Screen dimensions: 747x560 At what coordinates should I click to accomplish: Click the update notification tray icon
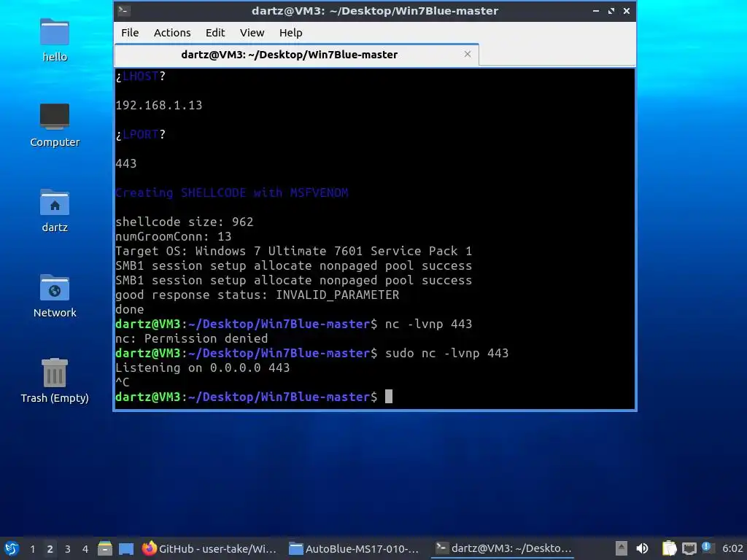tap(708, 548)
